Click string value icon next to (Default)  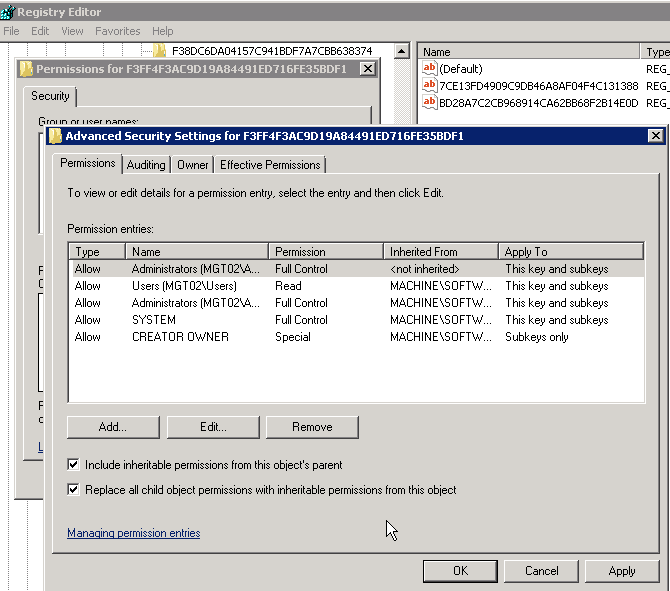(x=429, y=68)
